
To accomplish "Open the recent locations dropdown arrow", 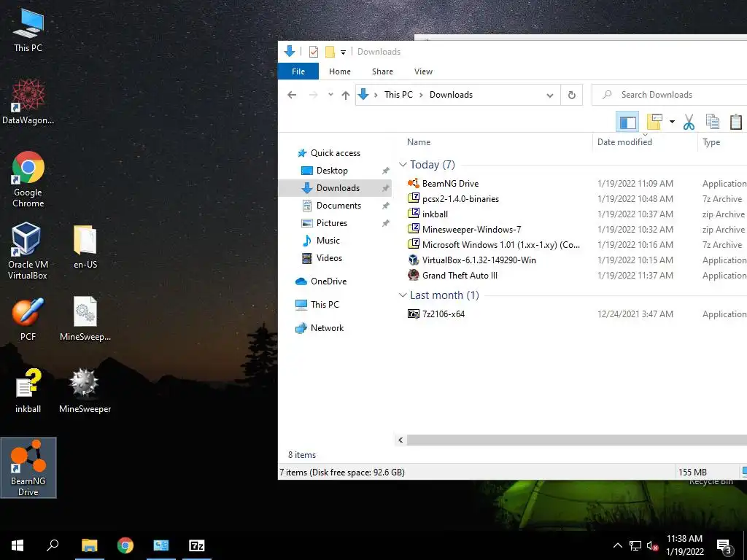I will 330,94.
